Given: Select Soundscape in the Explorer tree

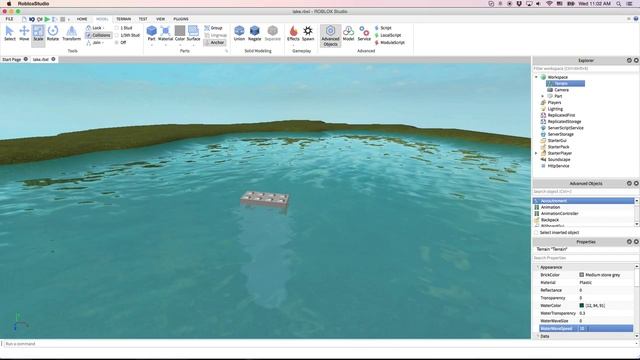Looking at the screenshot, I should [x=555, y=160].
